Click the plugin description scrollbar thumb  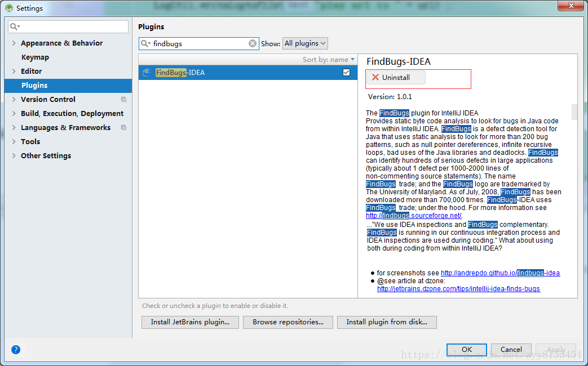click(x=574, y=112)
